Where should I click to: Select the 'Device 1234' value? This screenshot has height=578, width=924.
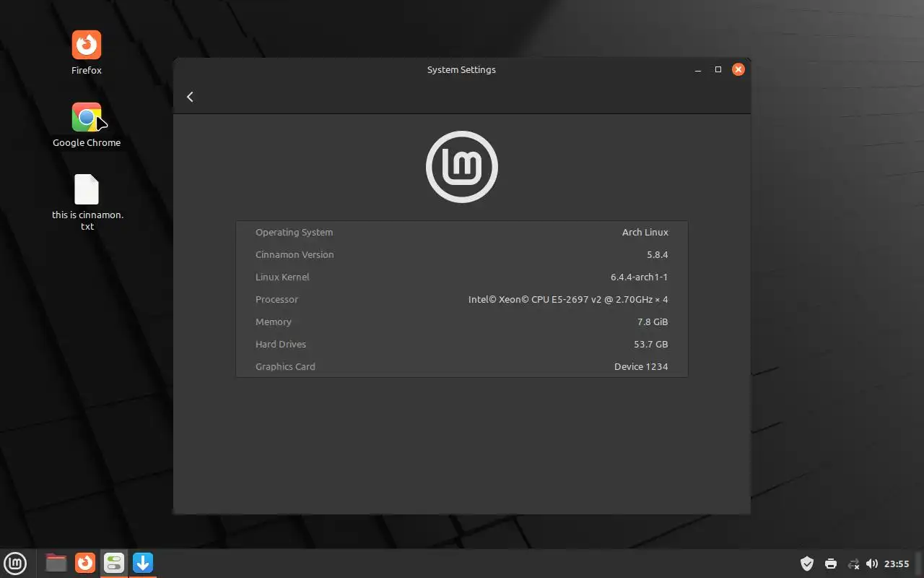tap(641, 367)
